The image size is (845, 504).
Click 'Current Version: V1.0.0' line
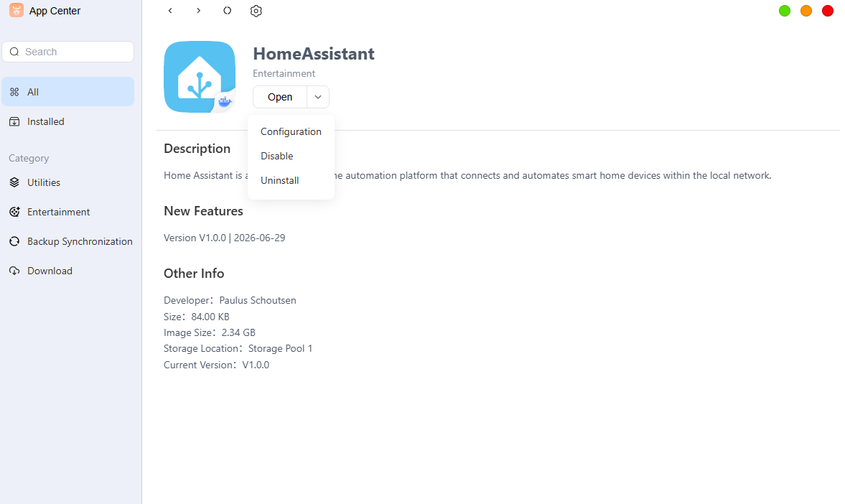(217, 365)
